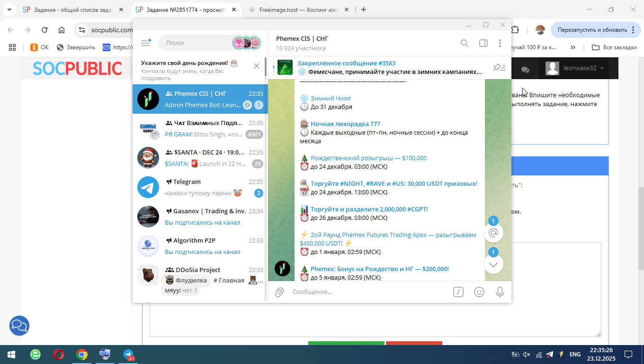
Task: Reload the browser page
Action: [45, 30]
